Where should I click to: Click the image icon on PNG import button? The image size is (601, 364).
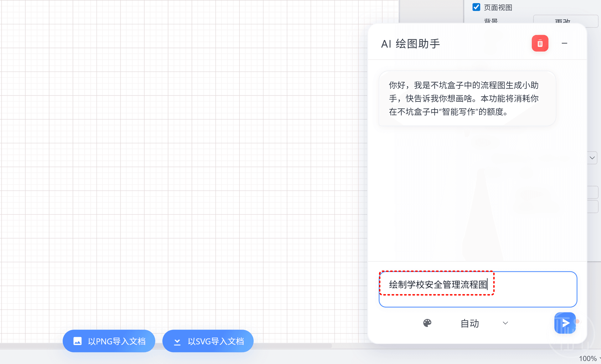click(78, 341)
